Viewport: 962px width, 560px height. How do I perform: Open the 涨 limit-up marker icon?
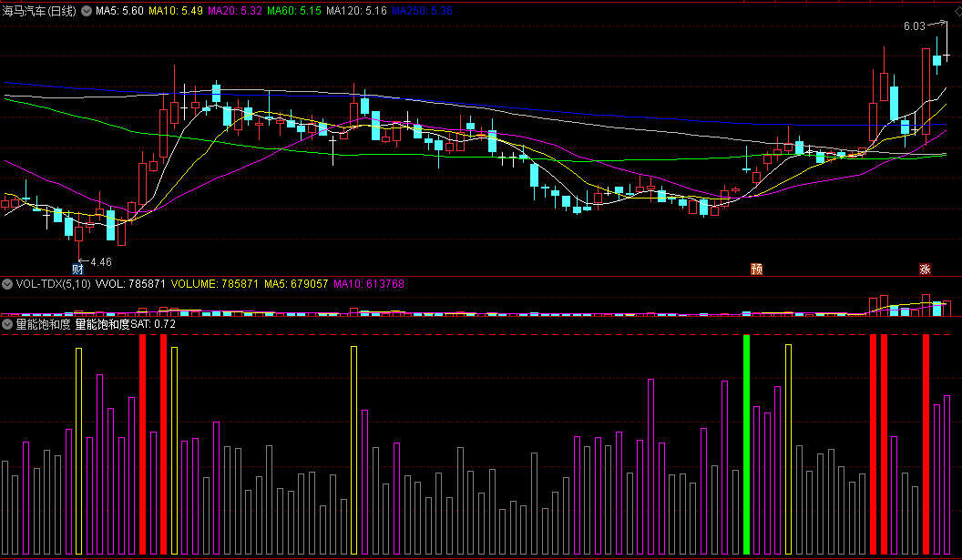point(925,269)
